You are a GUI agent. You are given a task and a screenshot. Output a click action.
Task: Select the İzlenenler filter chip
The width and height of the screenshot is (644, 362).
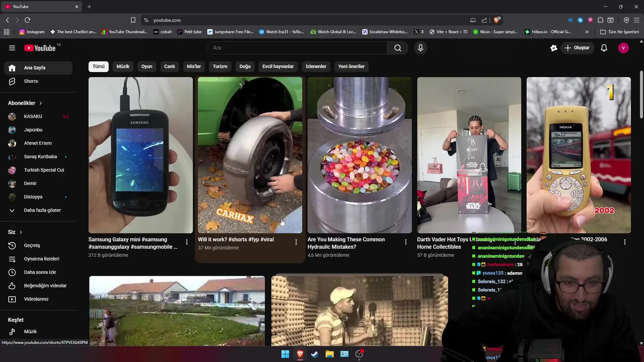[316, 66]
